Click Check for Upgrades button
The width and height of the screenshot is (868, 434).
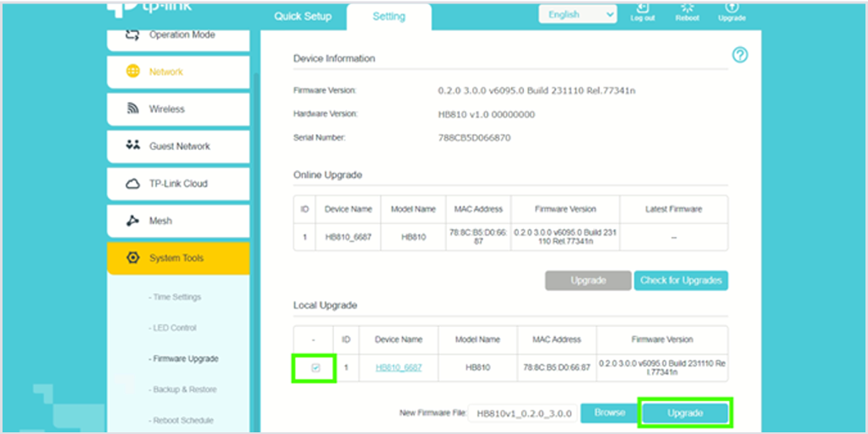point(681,281)
